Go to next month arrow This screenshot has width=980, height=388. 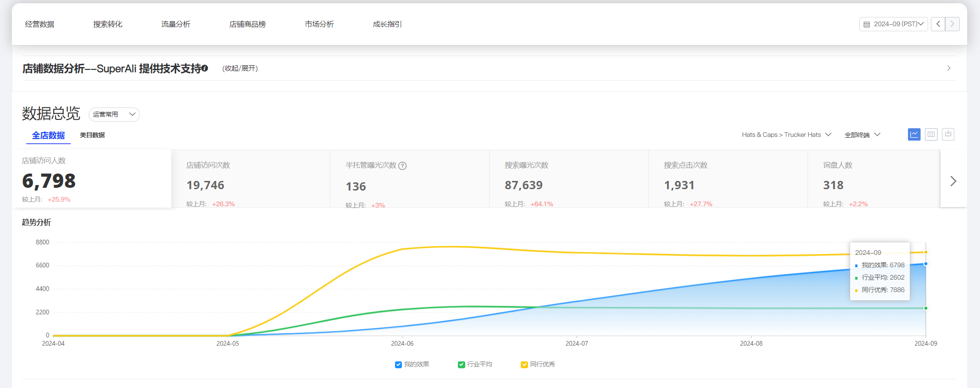click(x=952, y=24)
